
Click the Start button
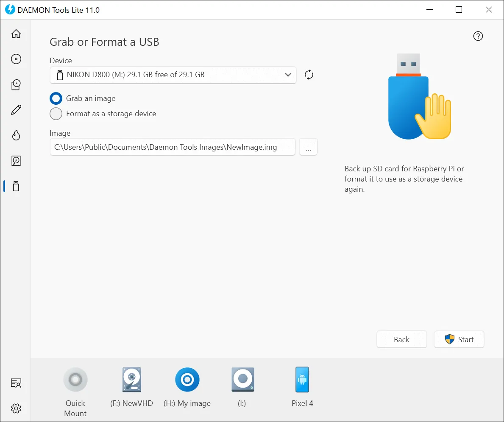(459, 339)
